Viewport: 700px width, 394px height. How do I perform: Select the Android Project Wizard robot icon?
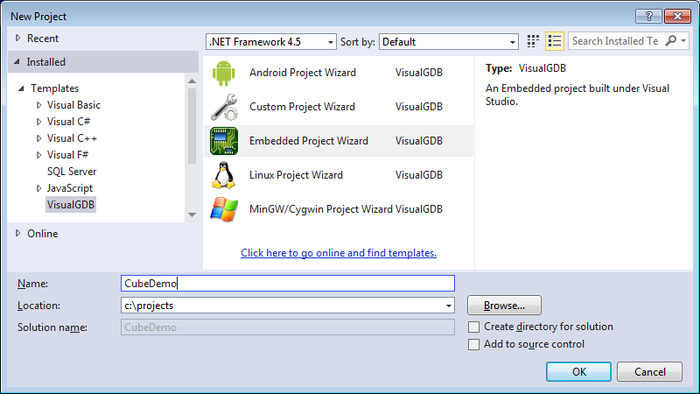pos(224,73)
